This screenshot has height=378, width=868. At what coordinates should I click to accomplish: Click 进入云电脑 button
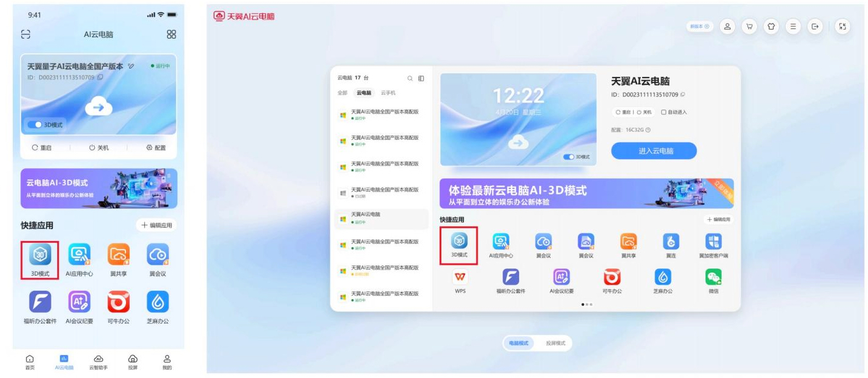pos(654,151)
